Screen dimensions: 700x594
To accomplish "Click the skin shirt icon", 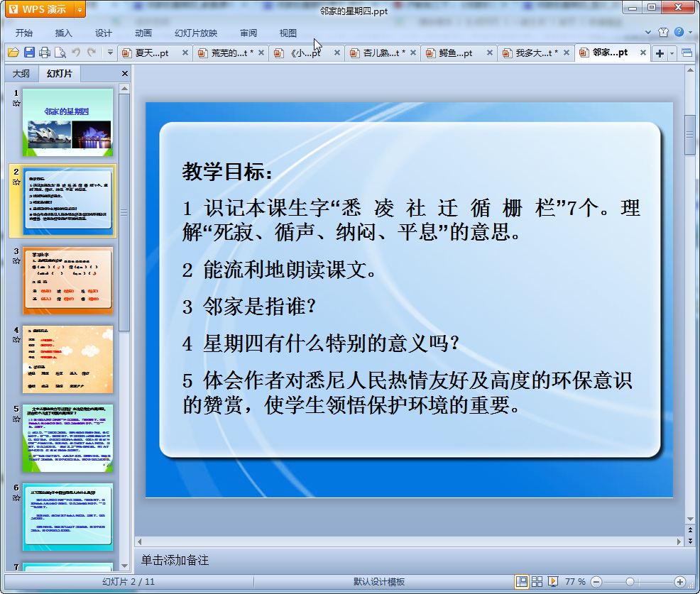I will (663, 33).
